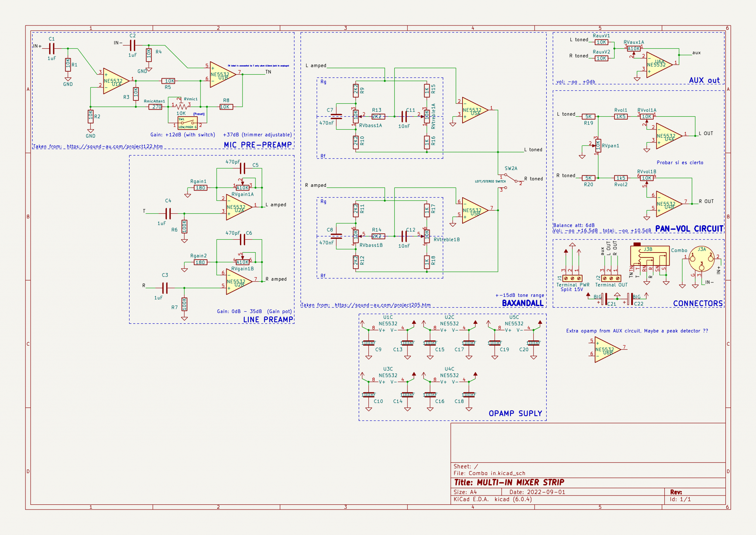This screenshot has width=756, height=535.
Task: Click the sound-au.com project205 link text
Action: [x=382, y=305]
